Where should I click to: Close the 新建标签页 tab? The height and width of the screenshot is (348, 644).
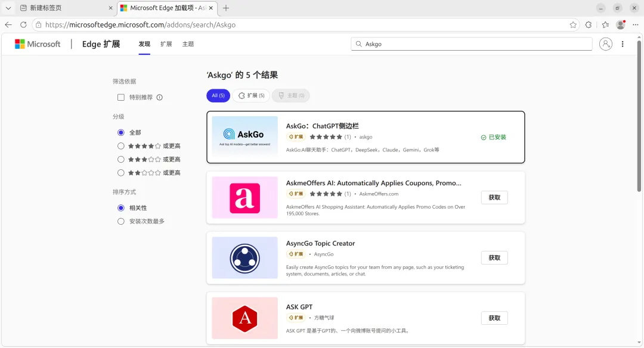[110, 8]
